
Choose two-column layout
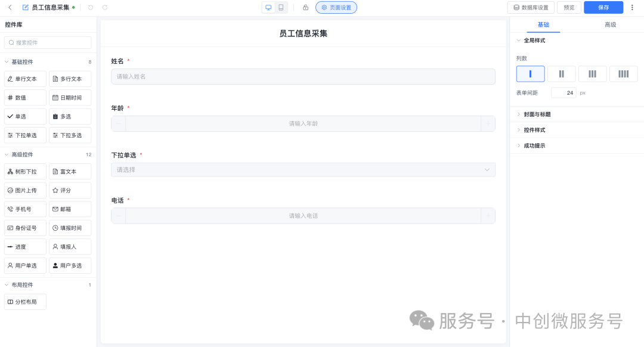point(562,74)
